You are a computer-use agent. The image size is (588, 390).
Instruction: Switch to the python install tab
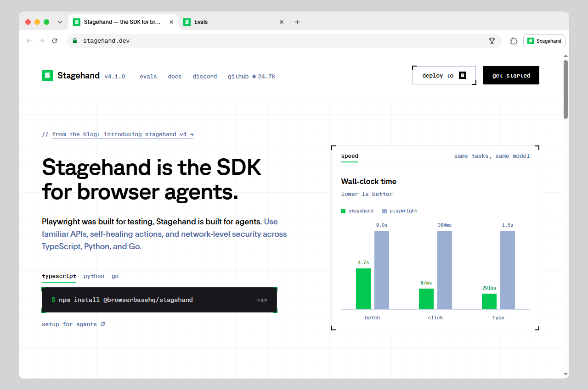(x=94, y=276)
